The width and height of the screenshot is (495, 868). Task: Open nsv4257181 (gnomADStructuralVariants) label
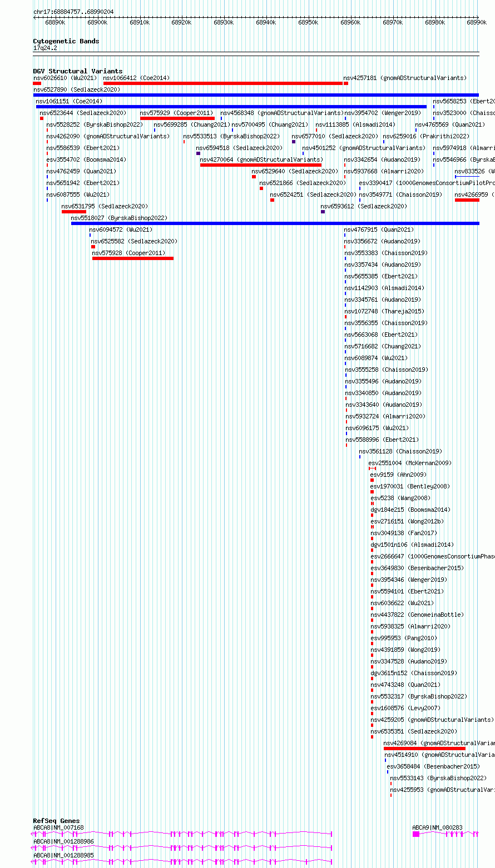(405, 78)
